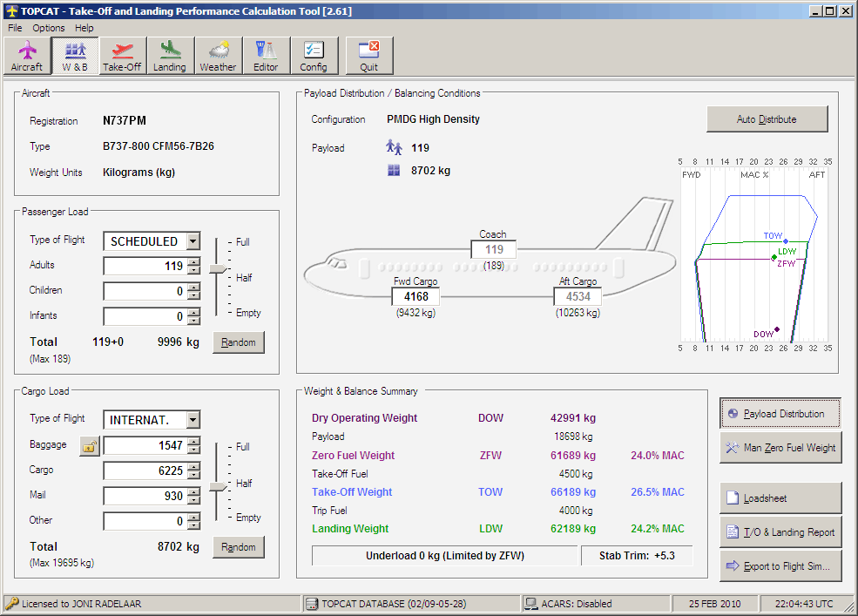Open the Weather toolbar section
Image resolution: width=858 pixels, height=616 pixels.
pyautogui.click(x=218, y=57)
